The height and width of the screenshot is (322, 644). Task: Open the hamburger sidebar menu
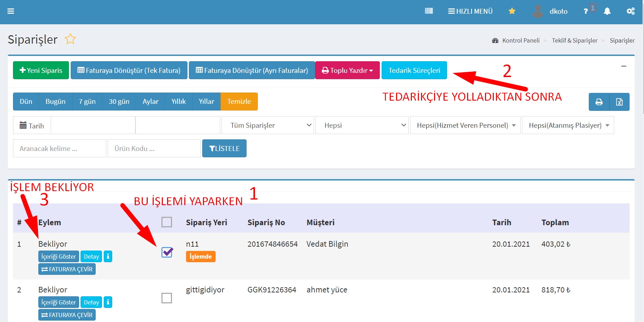11,11
